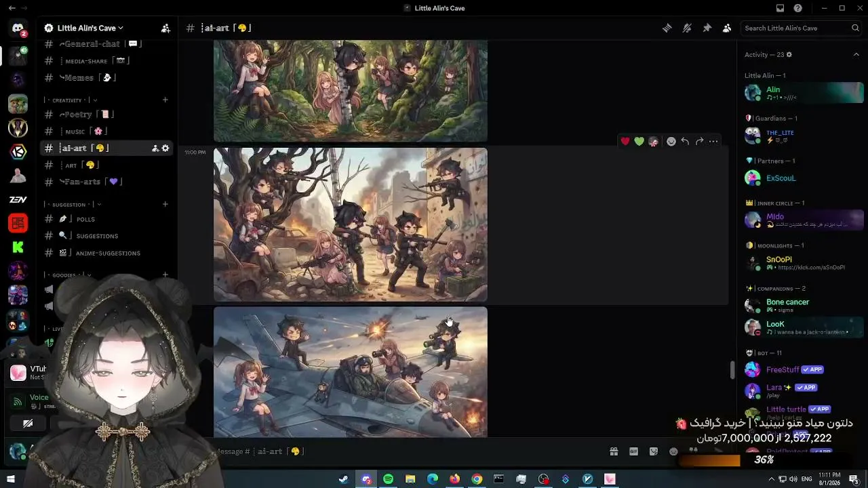Open the fighter jet chibi artwork

351,372
